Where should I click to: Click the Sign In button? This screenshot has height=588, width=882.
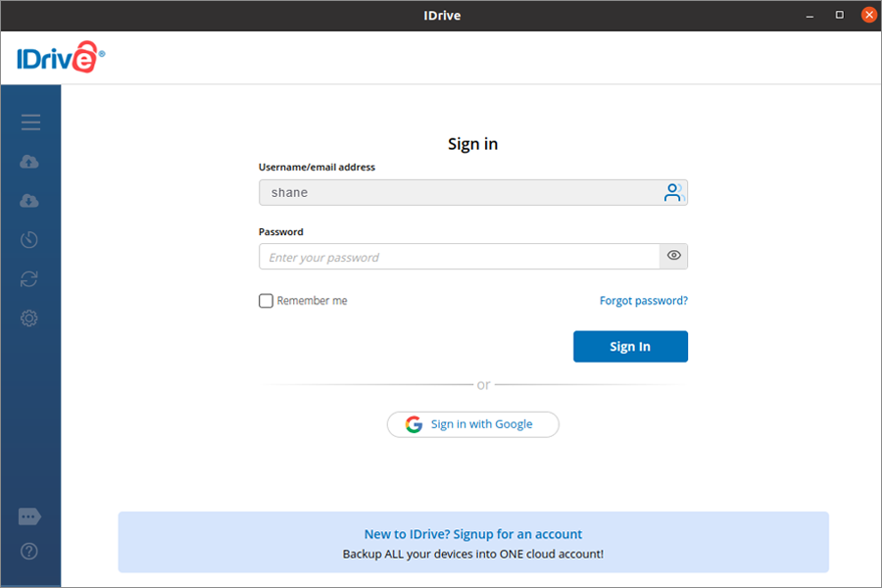[x=630, y=347]
